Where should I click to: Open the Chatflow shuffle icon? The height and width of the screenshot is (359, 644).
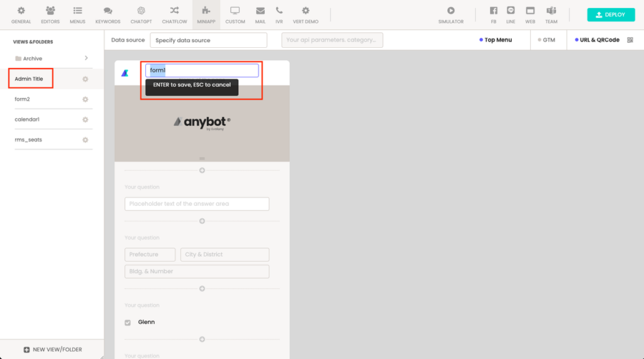[x=174, y=11]
